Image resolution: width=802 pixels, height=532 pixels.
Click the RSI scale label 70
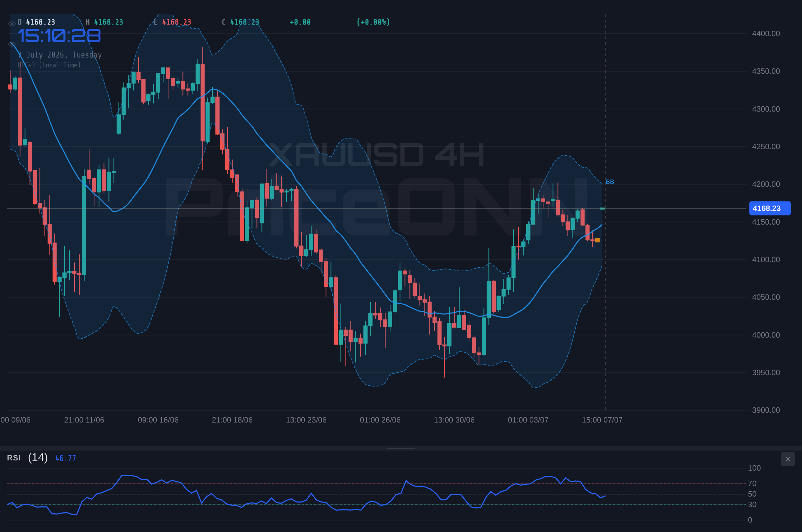[752, 484]
